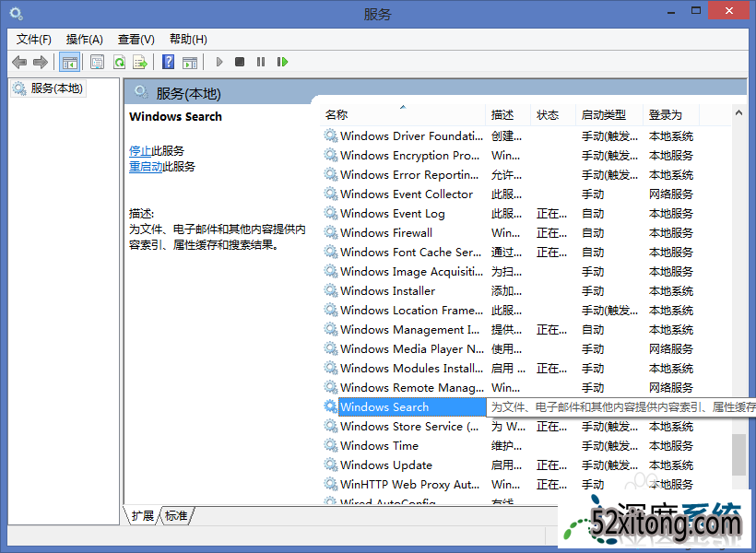Click gear icon of Windows Firewall row

tap(330, 232)
